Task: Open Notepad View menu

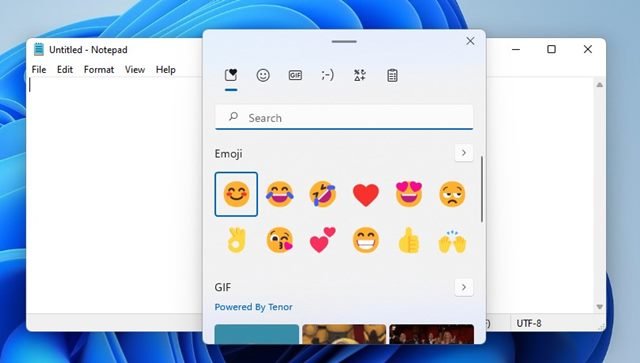Action: pyautogui.click(x=135, y=70)
